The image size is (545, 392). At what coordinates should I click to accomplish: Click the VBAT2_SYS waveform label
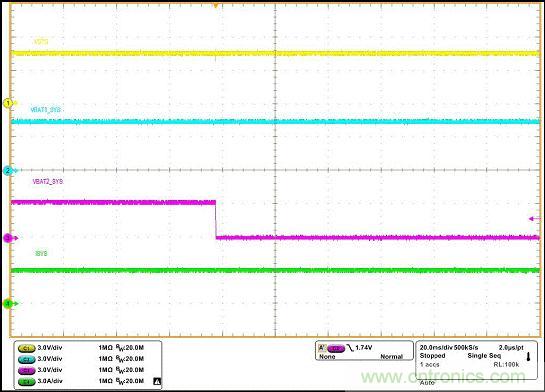(48, 181)
